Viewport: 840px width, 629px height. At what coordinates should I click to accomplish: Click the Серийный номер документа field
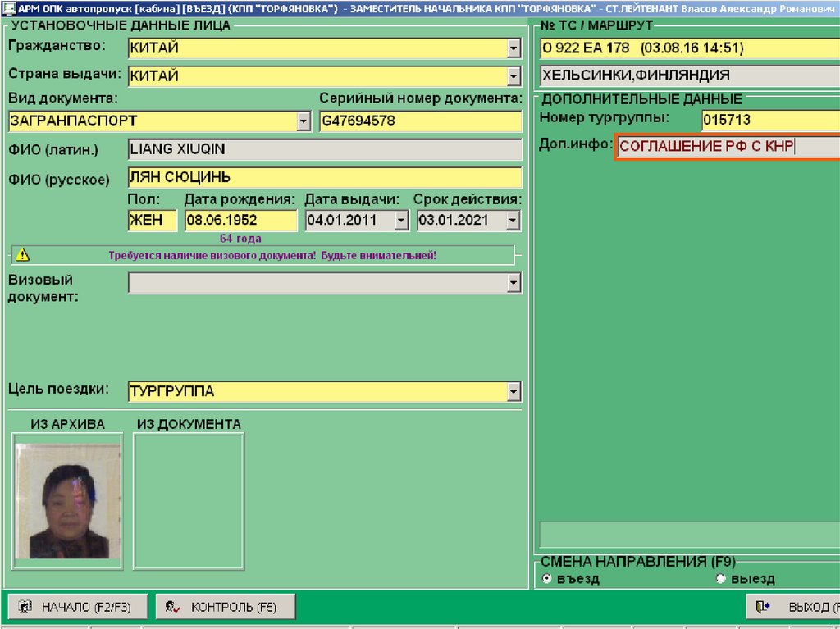tap(420, 121)
